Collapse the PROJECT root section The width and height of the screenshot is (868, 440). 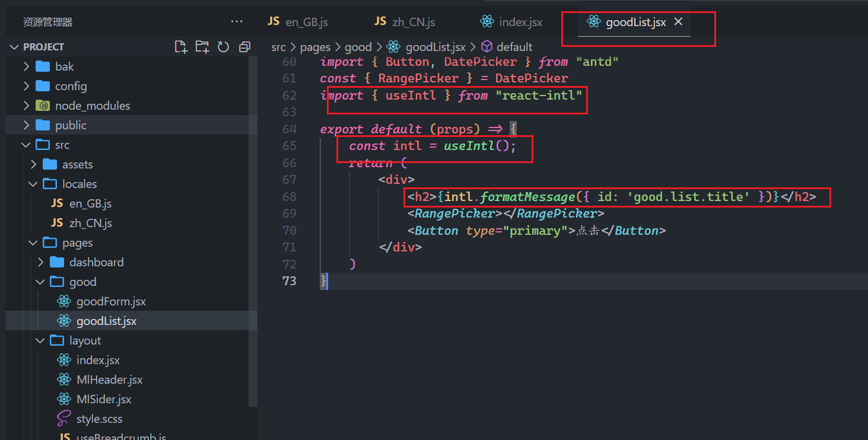(x=14, y=47)
